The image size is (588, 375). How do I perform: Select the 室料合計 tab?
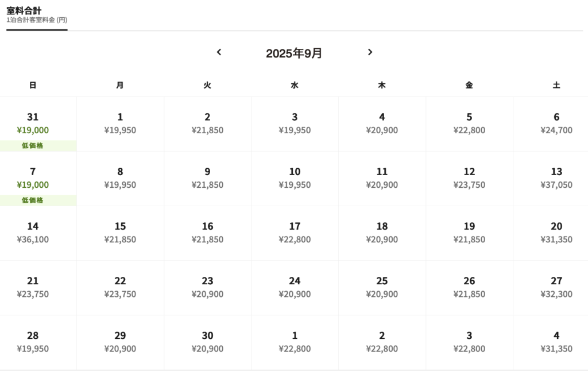click(37, 16)
